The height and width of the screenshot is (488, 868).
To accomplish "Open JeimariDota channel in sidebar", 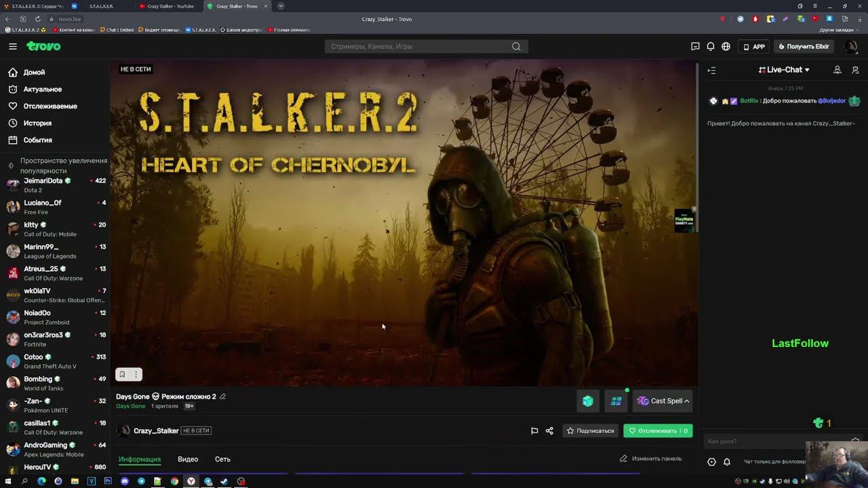I will pyautogui.click(x=55, y=185).
